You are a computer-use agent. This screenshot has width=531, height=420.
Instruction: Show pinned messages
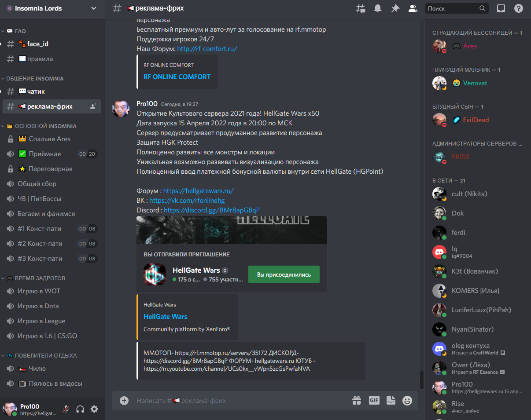tap(395, 8)
